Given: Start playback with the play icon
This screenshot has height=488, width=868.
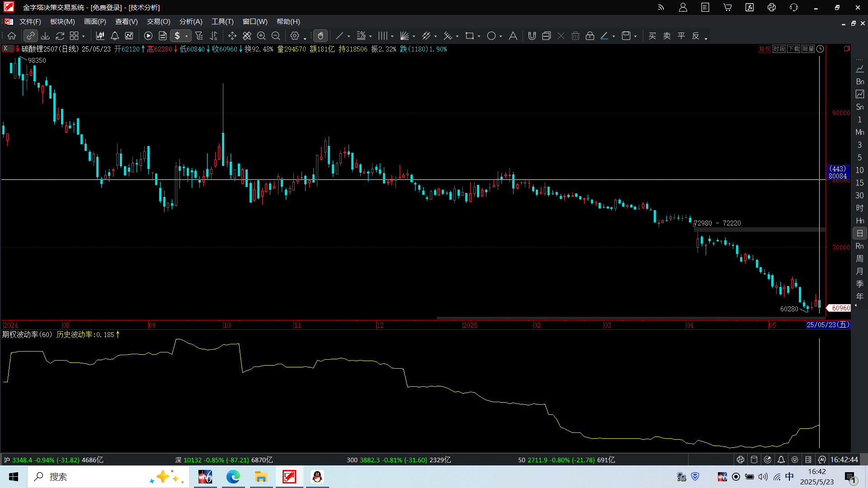Looking at the screenshot, I should [148, 36].
